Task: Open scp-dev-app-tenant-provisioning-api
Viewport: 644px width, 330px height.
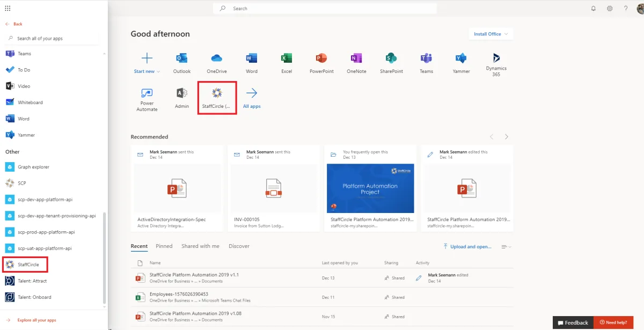Action: [56, 216]
